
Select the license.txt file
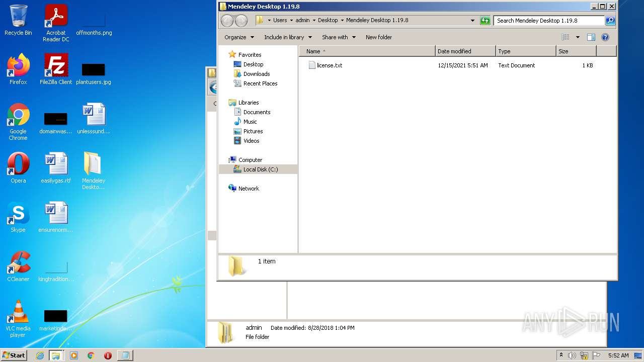click(325, 65)
